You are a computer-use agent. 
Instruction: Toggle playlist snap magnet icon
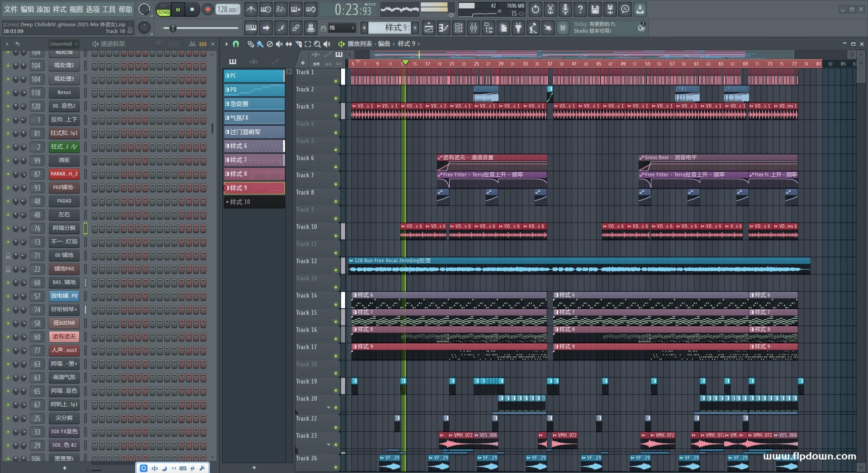[236, 44]
